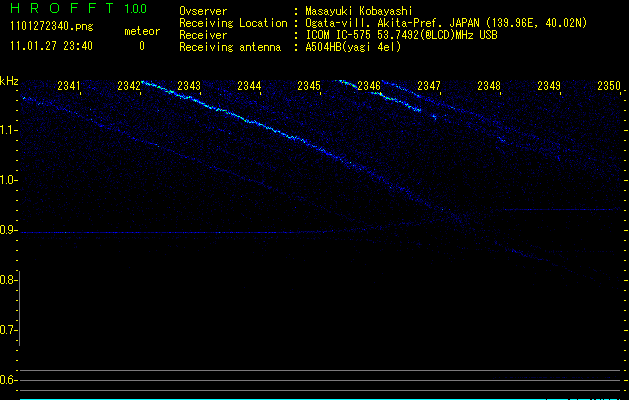Click the 0.6 kHz axis label
629x400 pixels.
tap(7, 380)
